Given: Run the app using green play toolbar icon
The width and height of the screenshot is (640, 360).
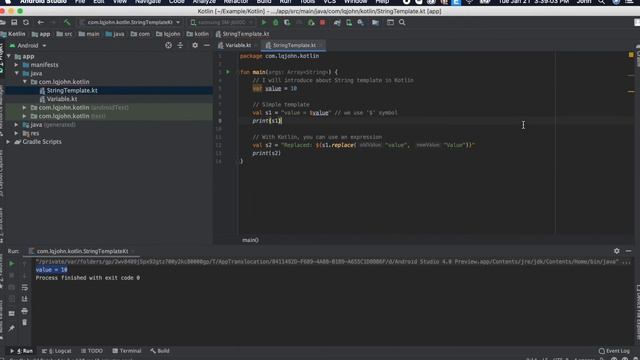Looking at the screenshot, I should (264, 22).
